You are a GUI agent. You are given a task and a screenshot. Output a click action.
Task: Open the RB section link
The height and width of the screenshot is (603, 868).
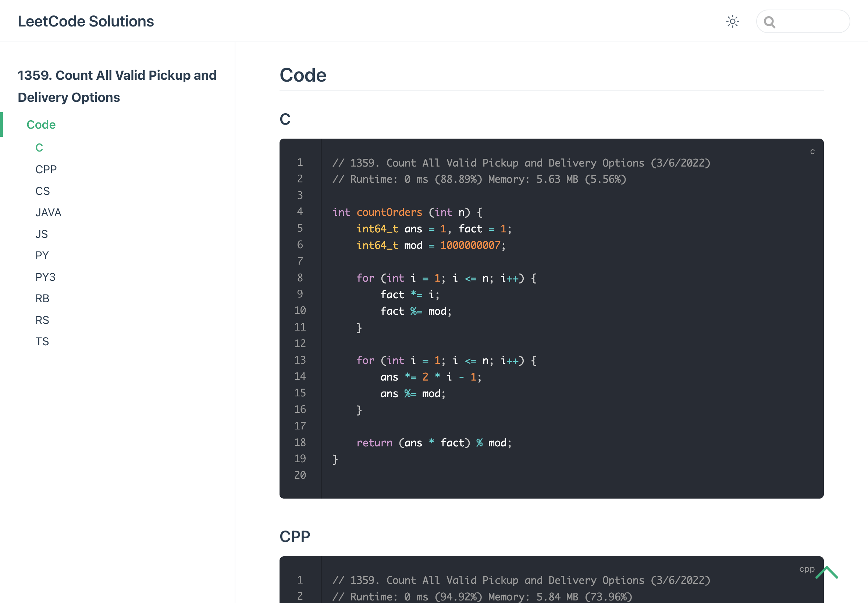click(42, 299)
